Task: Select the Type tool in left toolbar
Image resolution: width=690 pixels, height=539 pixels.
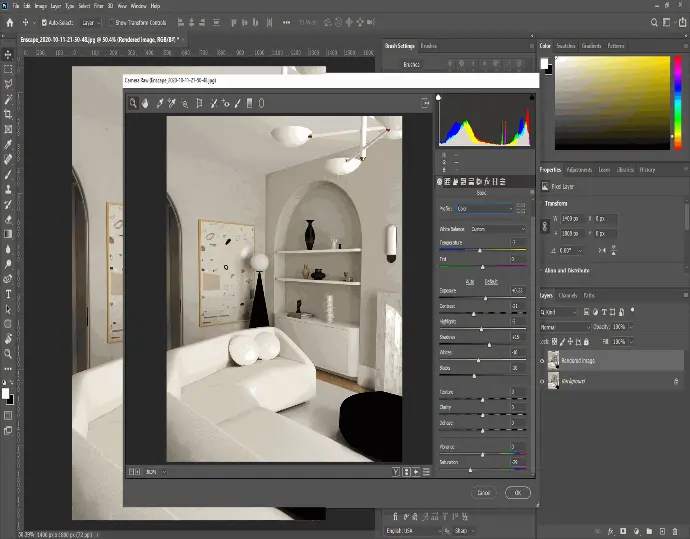Action: (8, 294)
